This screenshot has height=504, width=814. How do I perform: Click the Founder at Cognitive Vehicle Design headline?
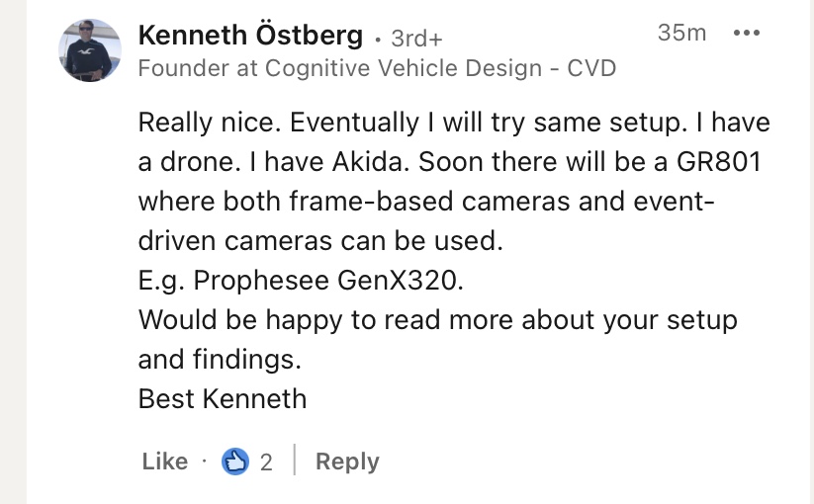(x=377, y=68)
